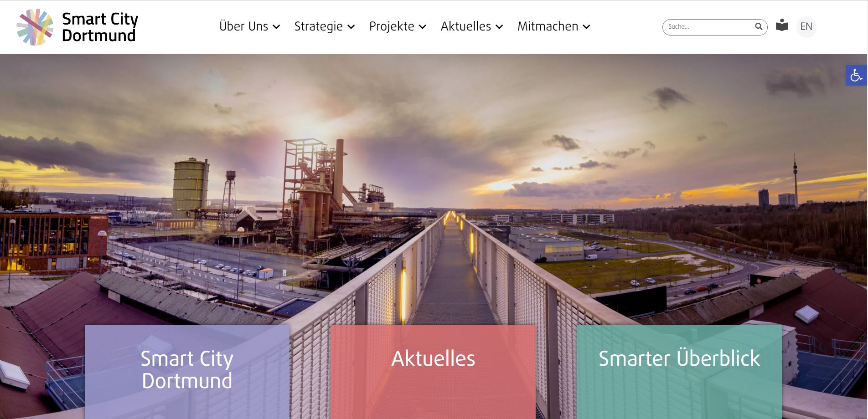This screenshot has height=419, width=868.
Task: Expand the Über Uns chevron arrow
Action: point(276,27)
